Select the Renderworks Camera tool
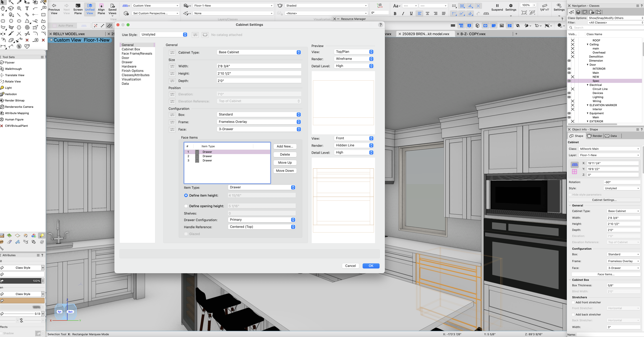 19,107
